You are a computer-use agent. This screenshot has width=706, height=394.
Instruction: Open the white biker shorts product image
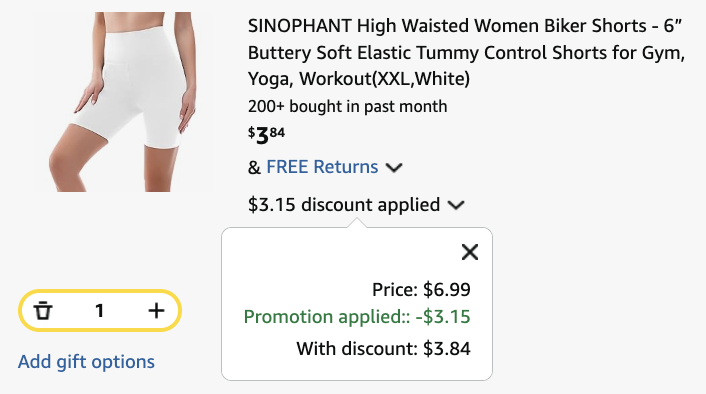pyautogui.click(x=122, y=102)
